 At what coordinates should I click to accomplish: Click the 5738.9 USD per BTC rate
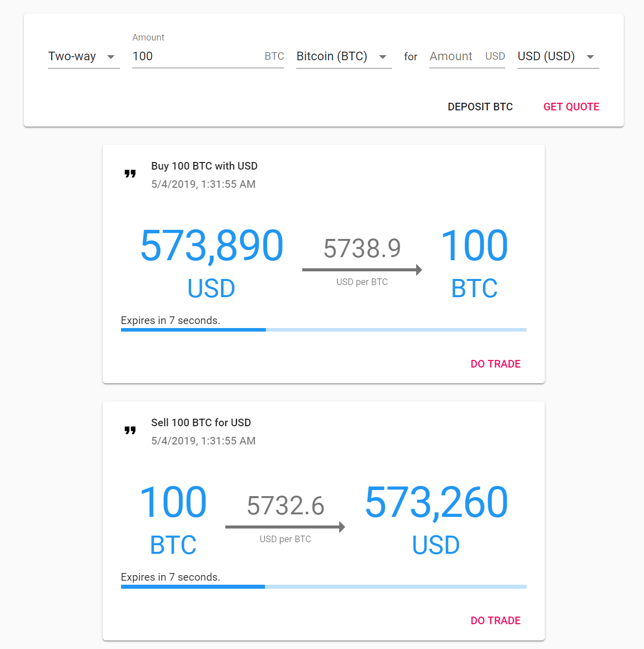point(362,249)
